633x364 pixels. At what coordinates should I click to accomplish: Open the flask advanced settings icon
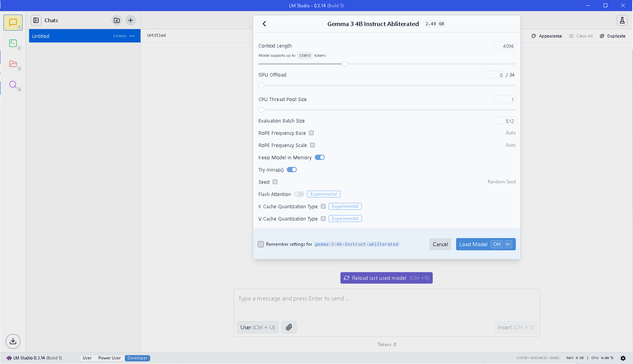point(622,20)
